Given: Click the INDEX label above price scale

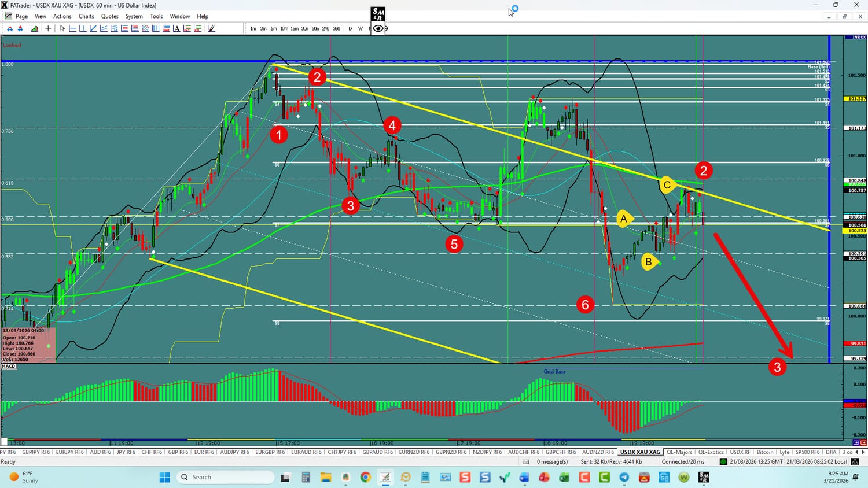Looking at the screenshot, I should point(859,38).
